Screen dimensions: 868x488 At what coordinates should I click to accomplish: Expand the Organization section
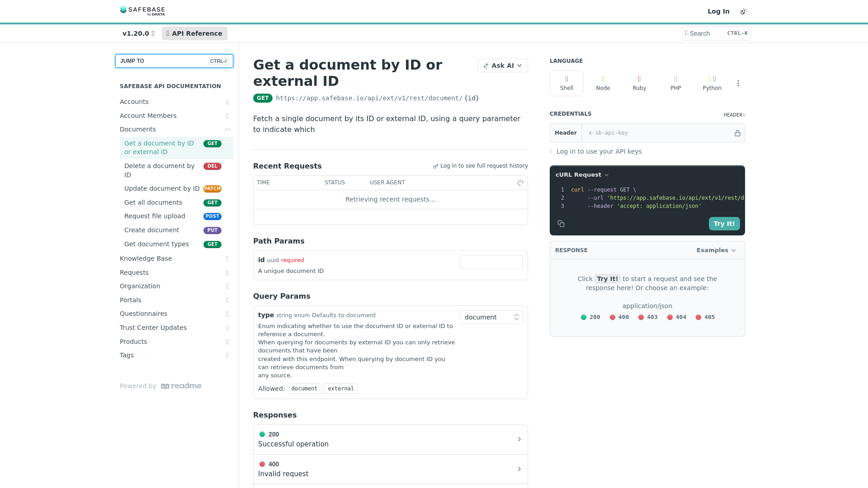227,286
